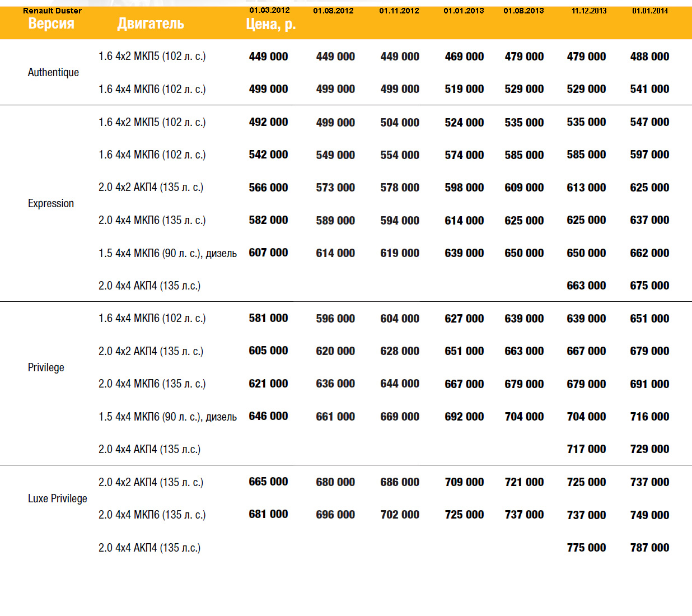Click the price "605 000"
Screen dimensions: 692x616
pyautogui.click(x=268, y=351)
